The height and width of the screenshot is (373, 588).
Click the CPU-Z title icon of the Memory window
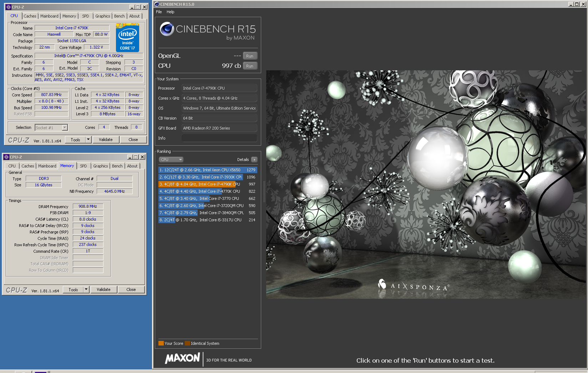[x=6, y=157]
